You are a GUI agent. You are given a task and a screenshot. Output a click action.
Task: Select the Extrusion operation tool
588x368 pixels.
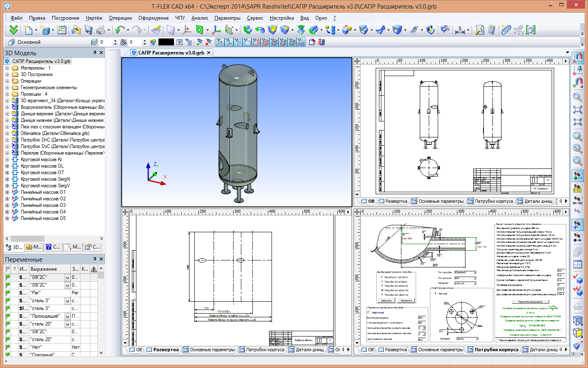point(247,30)
